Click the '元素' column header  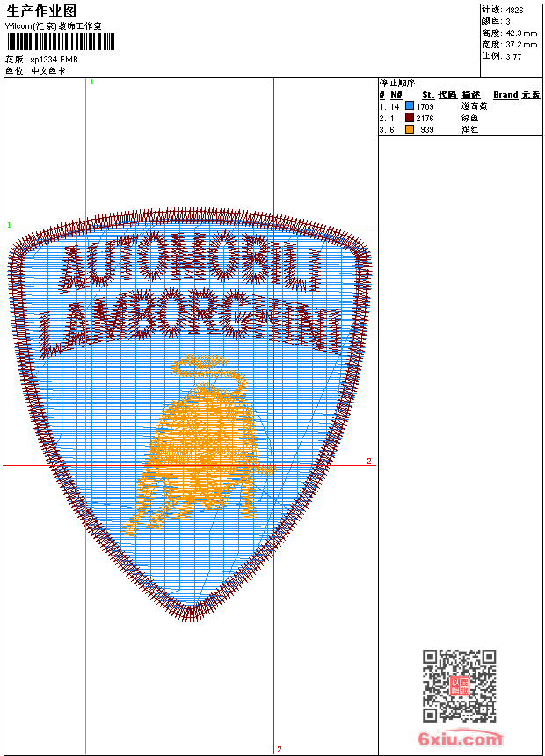[531, 95]
